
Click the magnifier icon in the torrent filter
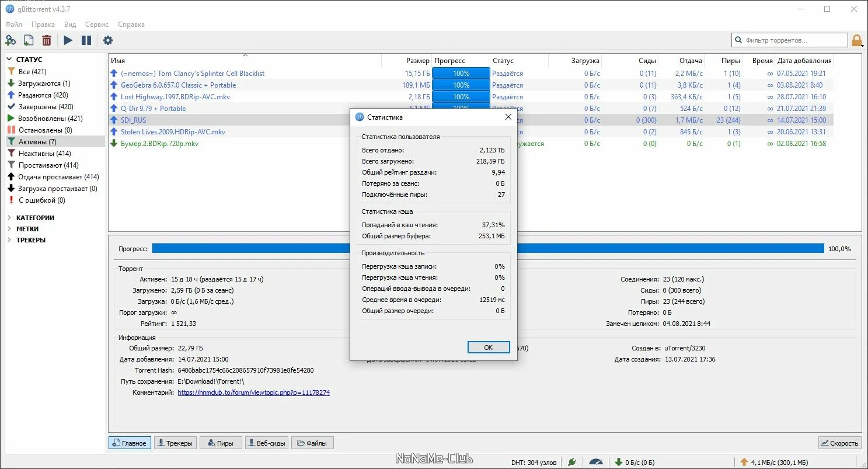click(x=739, y=40)
